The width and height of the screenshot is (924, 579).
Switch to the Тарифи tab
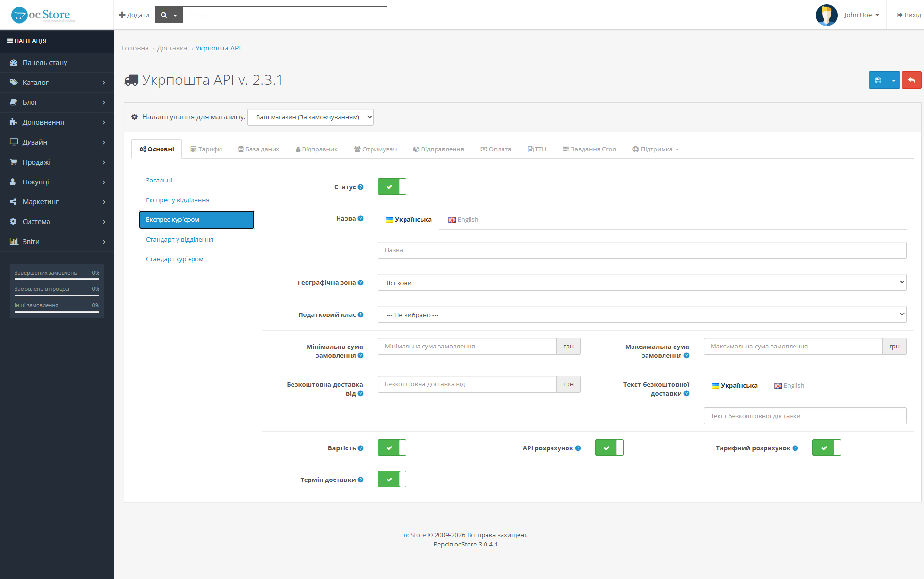coord(206,149)
